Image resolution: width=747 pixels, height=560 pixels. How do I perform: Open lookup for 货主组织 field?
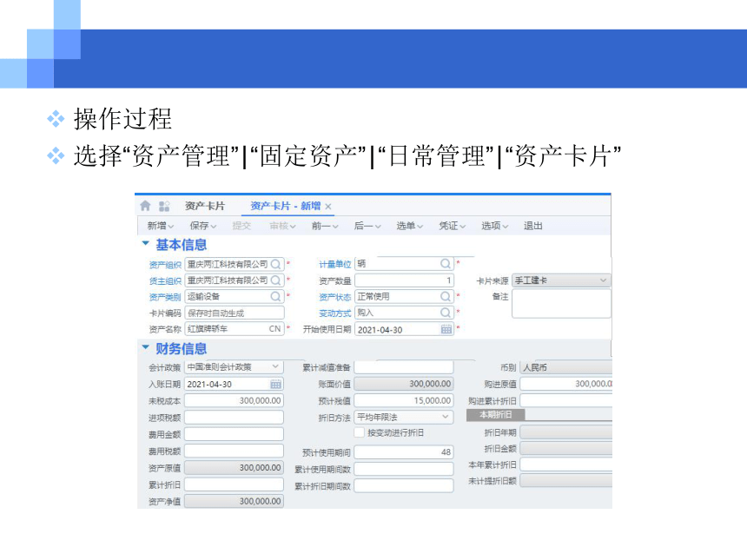tap(276, 280)
